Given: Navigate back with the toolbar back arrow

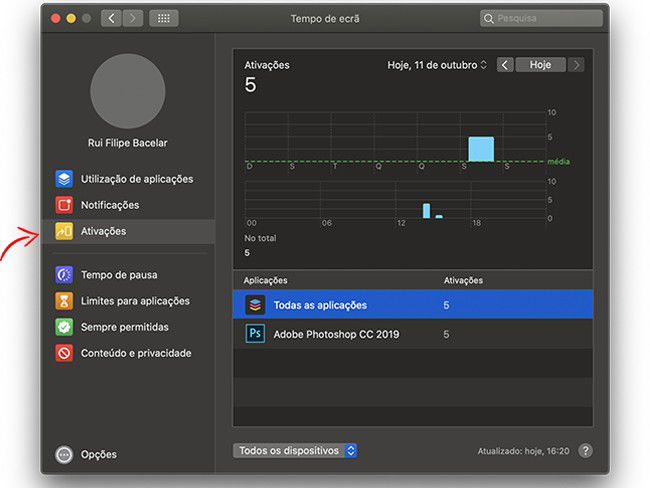Looking at the screenshot, I should tap(111, 18).
